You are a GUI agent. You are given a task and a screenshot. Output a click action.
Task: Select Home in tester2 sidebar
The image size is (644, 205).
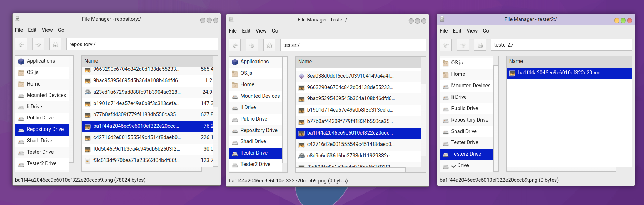[466, 74]
